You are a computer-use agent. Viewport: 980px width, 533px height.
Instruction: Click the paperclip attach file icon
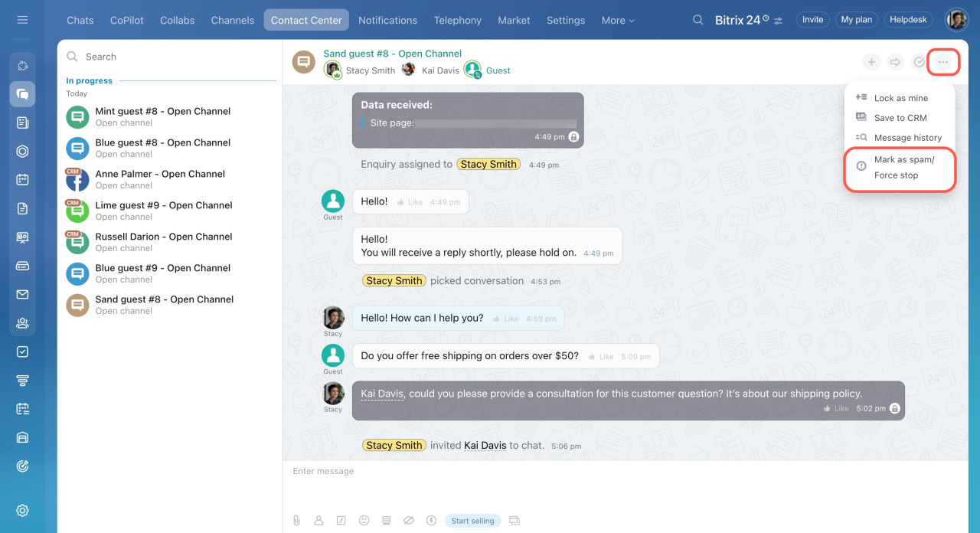[x=296, y=521]
